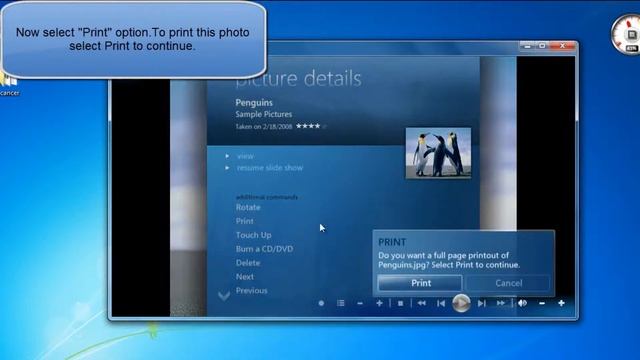The image size is (640, 360).
Task: Click the record button in transport bar
Action: [321, 303]
